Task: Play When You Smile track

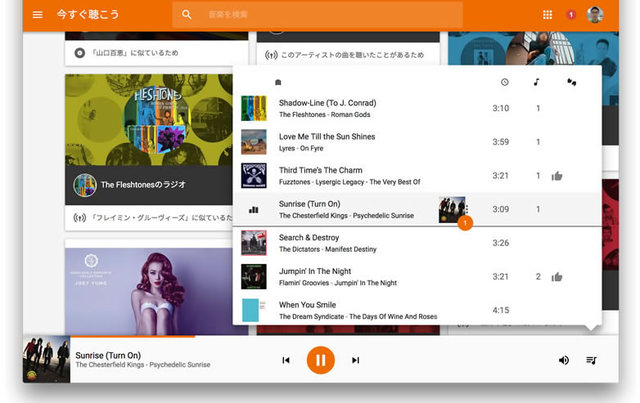Action: click(x=307, y=305)
